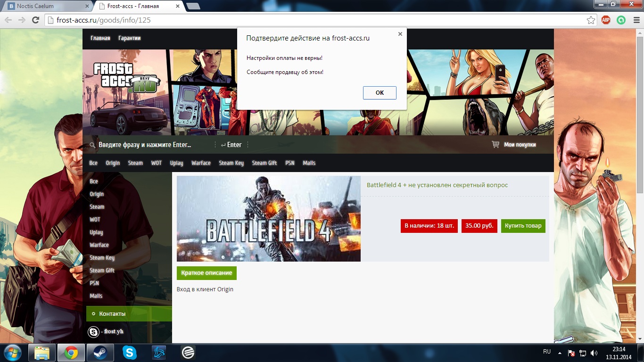Choose Steam Key in the left sidebar
Viewport: 644px width, 362px height.
pos(102,258)
